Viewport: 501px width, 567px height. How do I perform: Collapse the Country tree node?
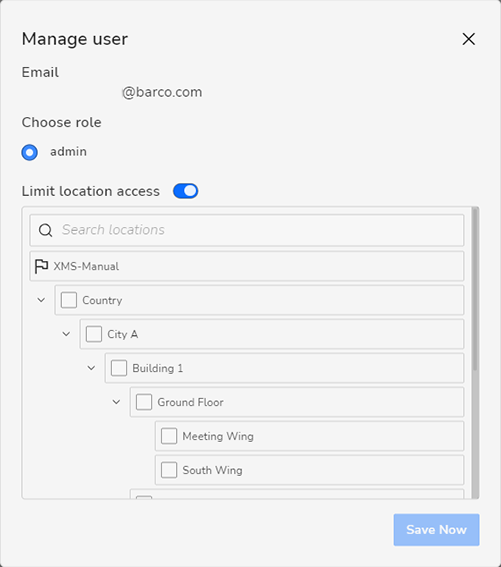point(41,300)
